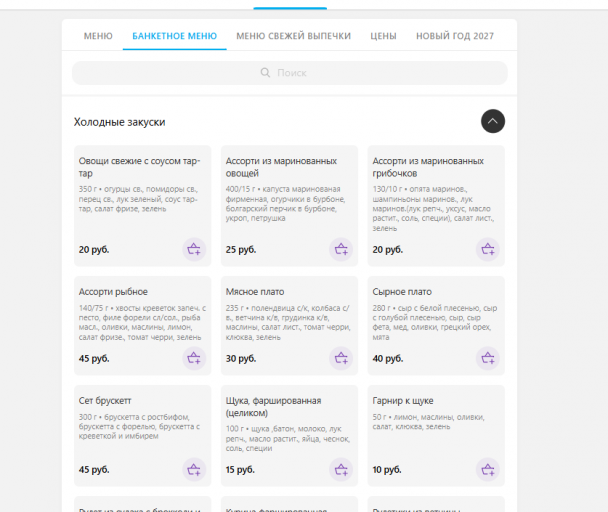Add Овощи свежие с соусом тар-тар to cart
Screen dimensions: 608x512
pyautogui.click(x=194, y=249)
